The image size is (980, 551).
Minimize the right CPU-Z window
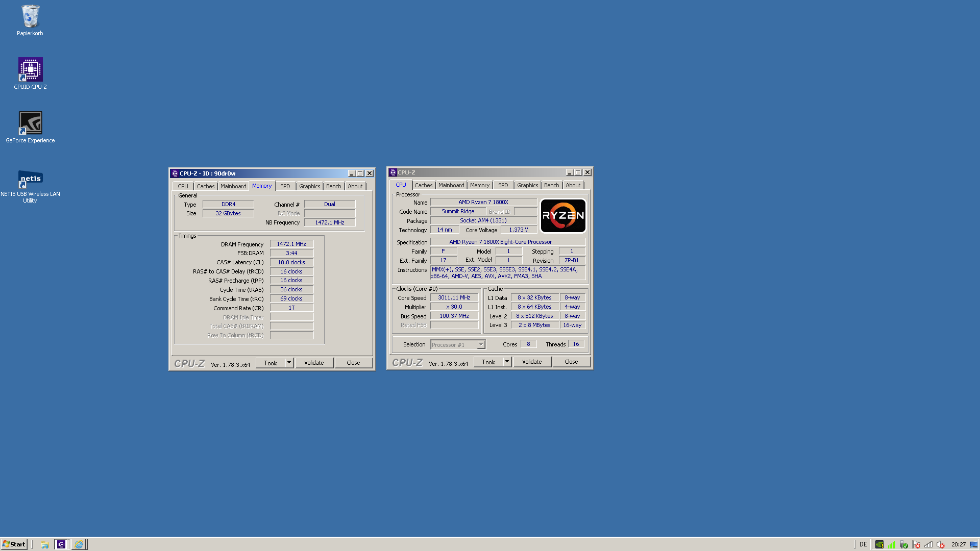[569, 172]
